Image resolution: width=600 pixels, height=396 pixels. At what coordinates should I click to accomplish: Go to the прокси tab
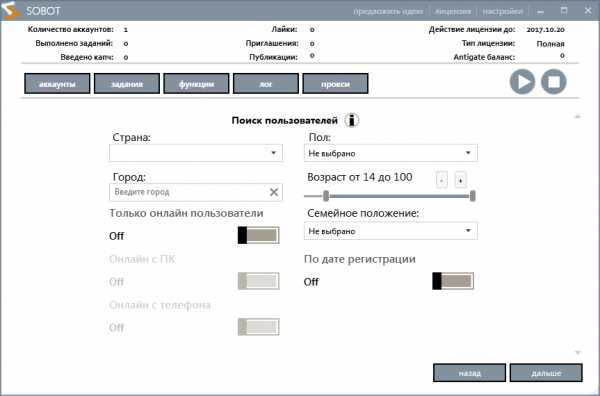click(x=336, y=84)
